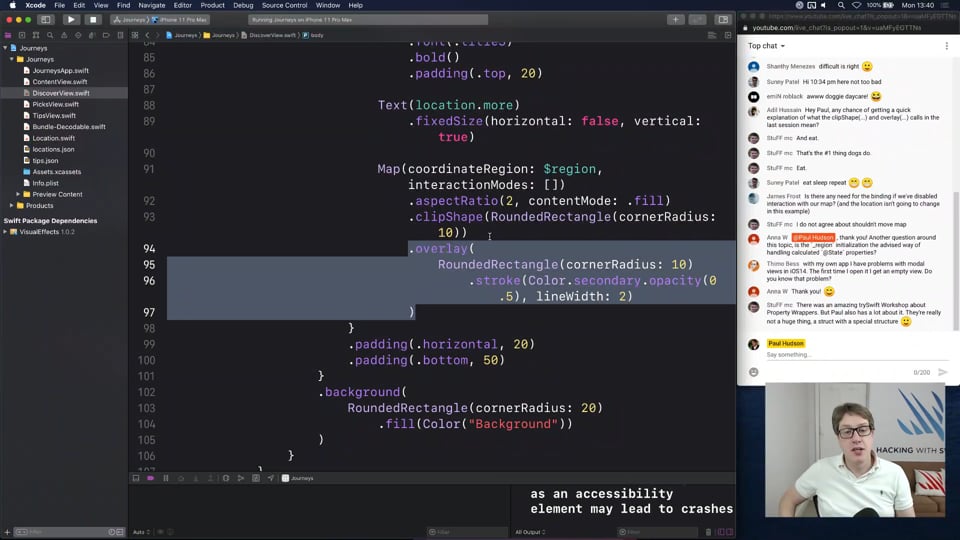
Task: Collapse the Journeys folder group
Action: pyautogui.click(x=12, y=59)
